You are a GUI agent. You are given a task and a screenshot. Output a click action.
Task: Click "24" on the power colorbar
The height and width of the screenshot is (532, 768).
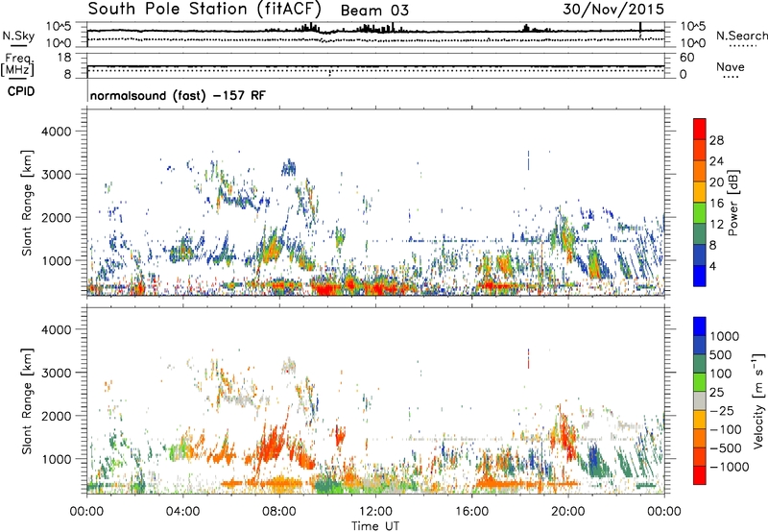click(716, 161)
